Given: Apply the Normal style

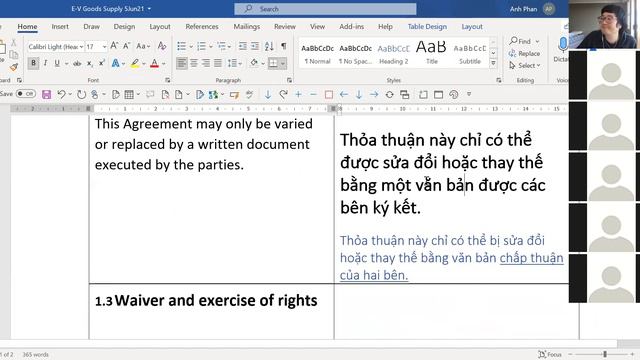Looking at the screenshot, I should 317,54.
